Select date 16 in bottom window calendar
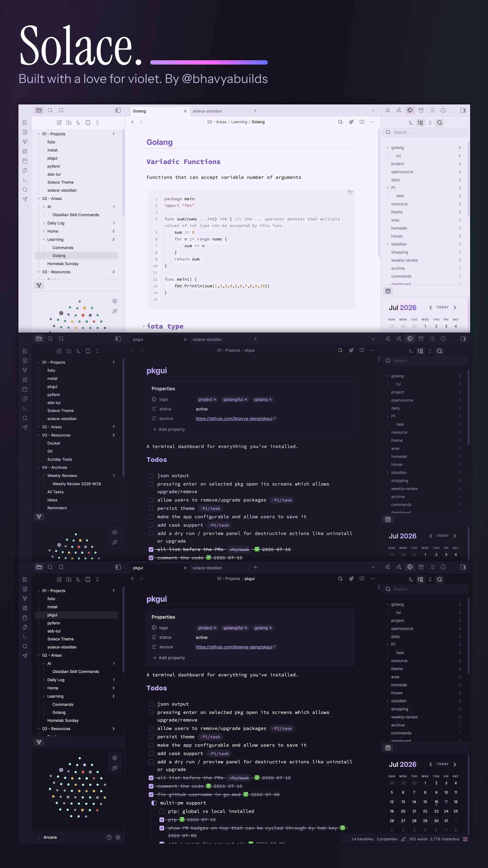The image size is (488, 868). (x=436, y=802)
